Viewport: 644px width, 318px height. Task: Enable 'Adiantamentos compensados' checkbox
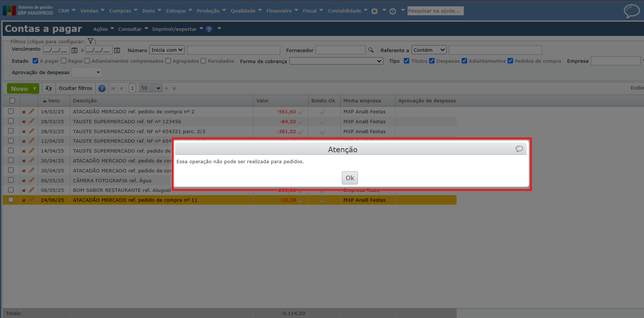pos(87,61)
